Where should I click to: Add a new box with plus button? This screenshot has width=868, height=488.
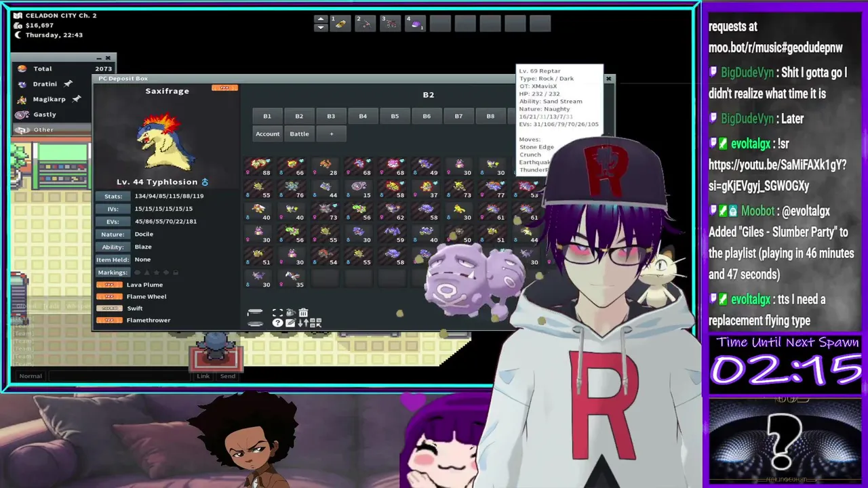coord(331,134)
